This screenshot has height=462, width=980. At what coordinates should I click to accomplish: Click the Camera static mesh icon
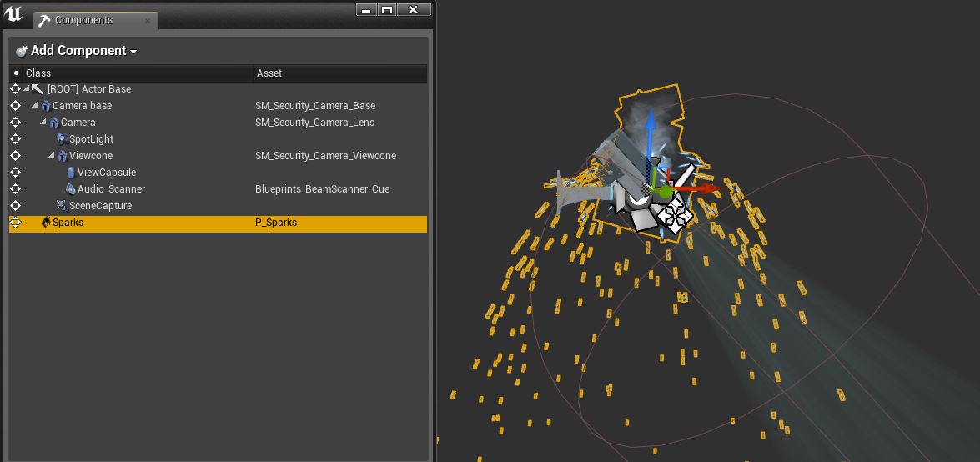[x=53, y=123]
